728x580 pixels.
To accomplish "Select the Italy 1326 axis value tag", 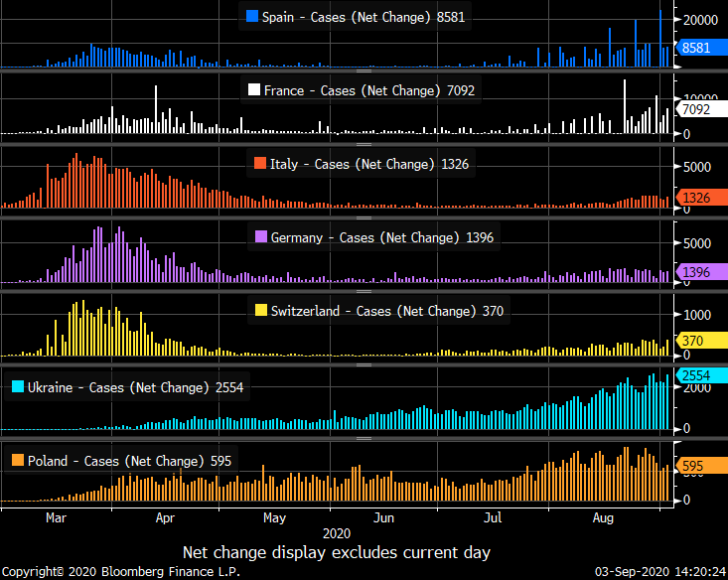I will pos(694,199).
